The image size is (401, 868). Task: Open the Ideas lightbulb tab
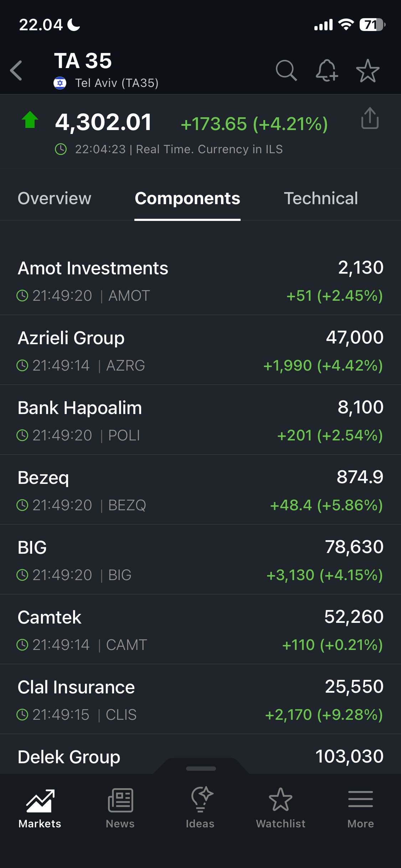pyautogui.click(x=200, y=808)
